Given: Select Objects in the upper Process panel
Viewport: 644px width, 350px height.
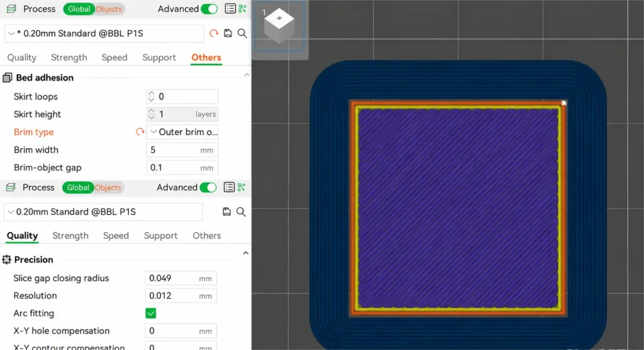Looking at the screenshot, I should point(109,9).
